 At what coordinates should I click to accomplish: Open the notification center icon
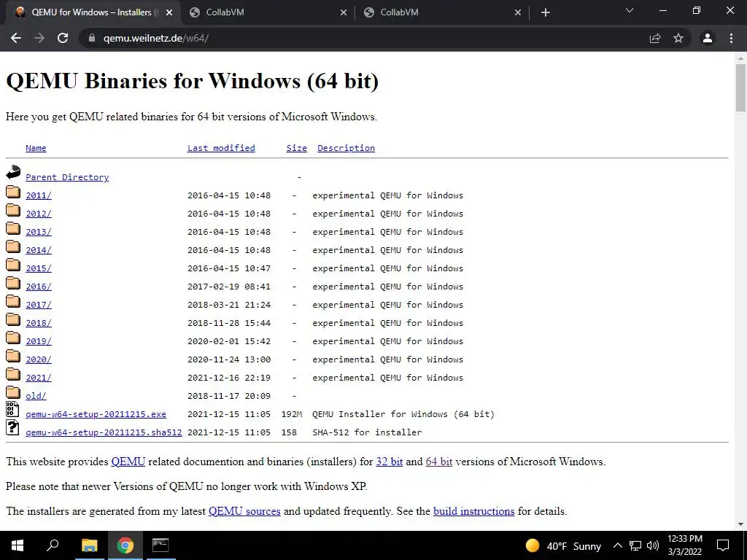point(723,545)
